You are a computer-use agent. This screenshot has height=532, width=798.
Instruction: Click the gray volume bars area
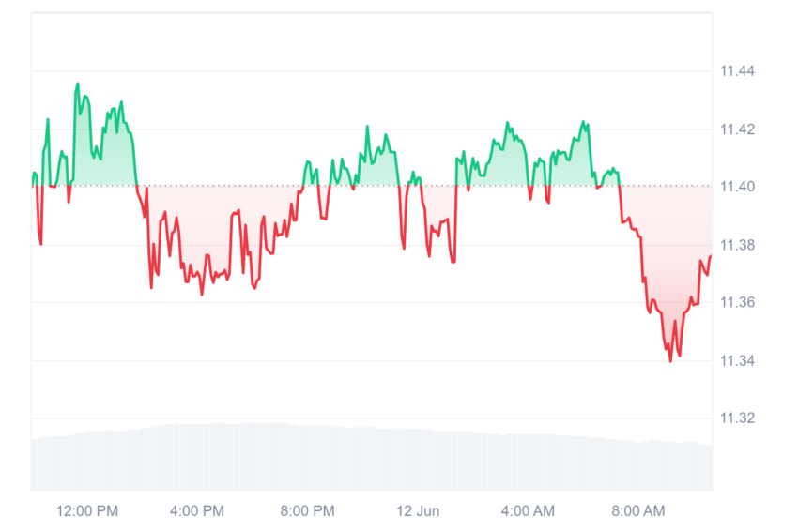[x=372, y=457]
